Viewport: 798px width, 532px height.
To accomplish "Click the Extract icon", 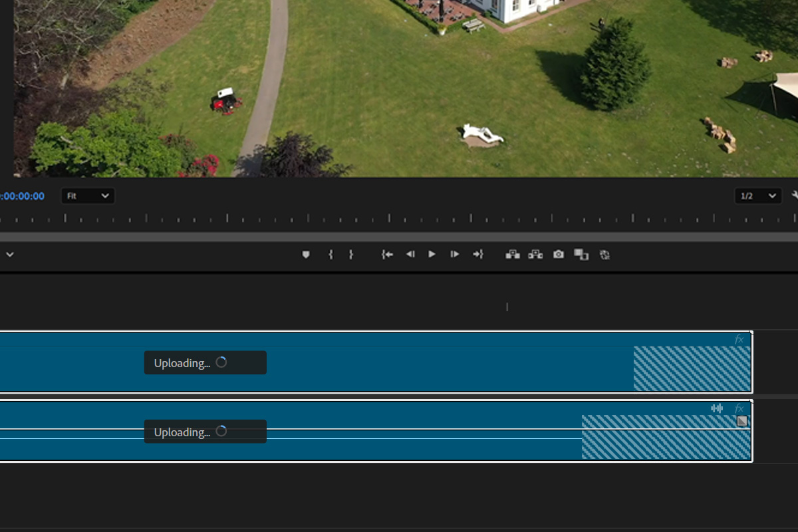I will click(535, 254).
